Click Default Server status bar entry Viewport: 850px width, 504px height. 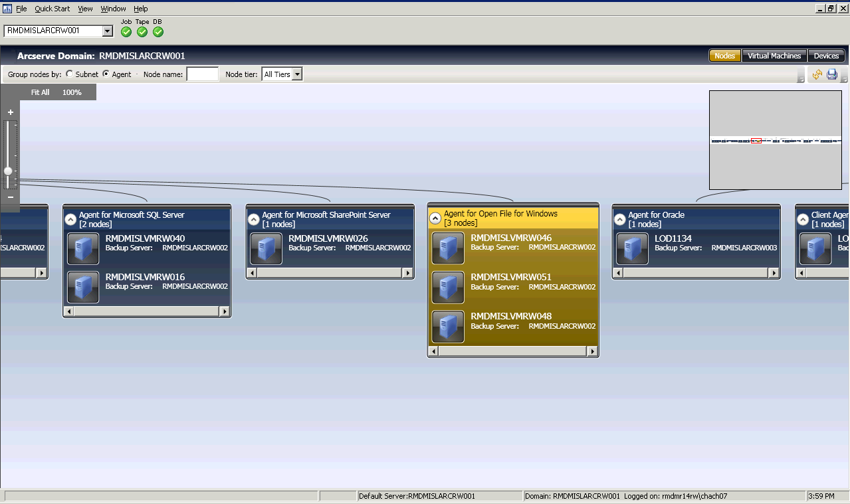(x=439, y=496)
